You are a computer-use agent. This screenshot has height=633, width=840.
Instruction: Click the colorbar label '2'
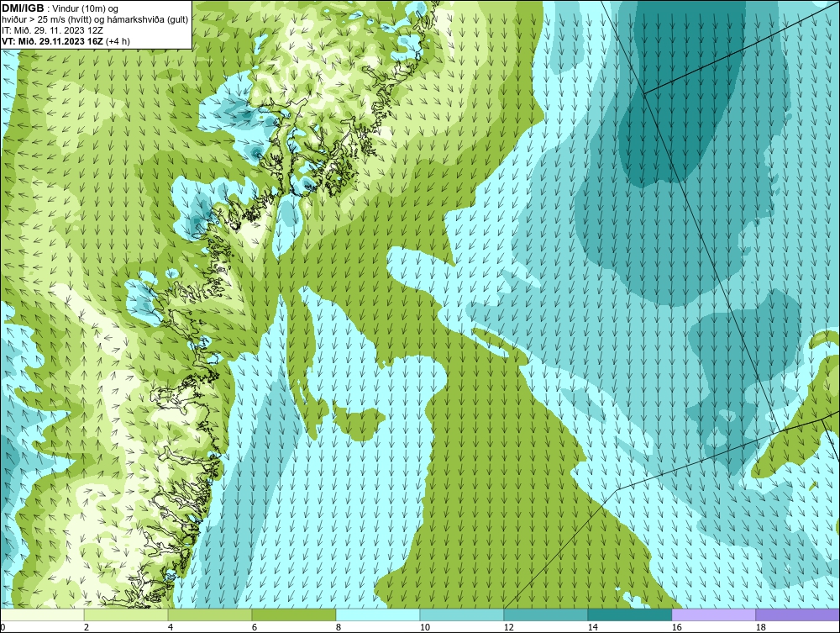coord(87,627)
